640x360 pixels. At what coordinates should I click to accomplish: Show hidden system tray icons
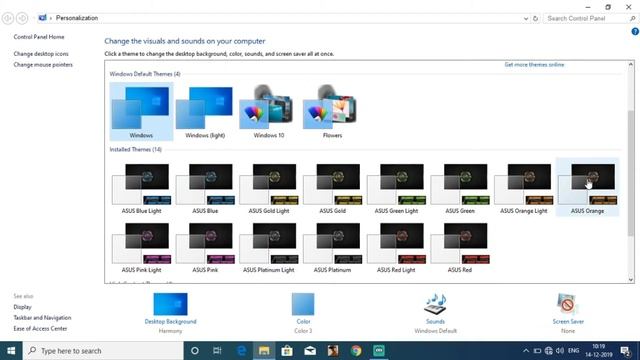point(526,351)
